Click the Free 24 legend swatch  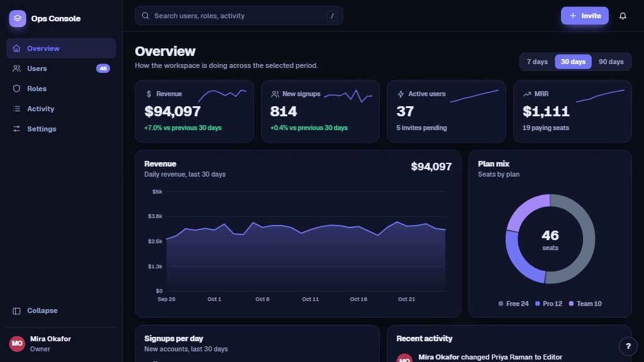(501, 304)
